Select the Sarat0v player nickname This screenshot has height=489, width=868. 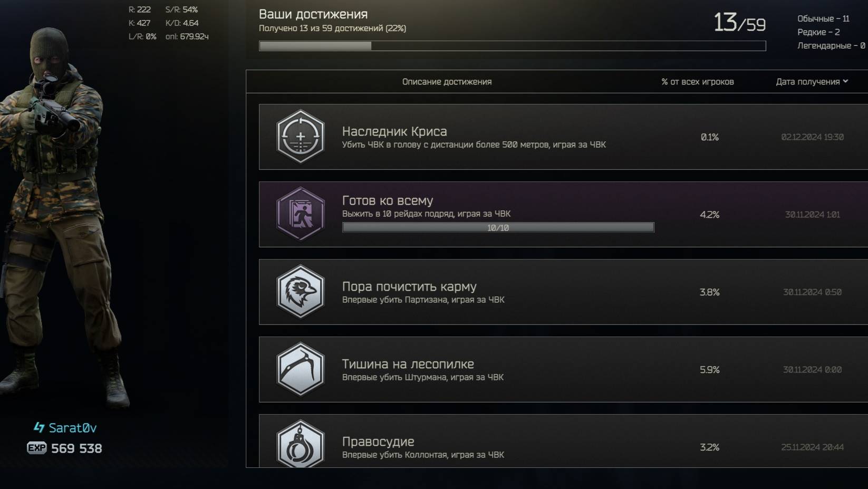[73, 428]
